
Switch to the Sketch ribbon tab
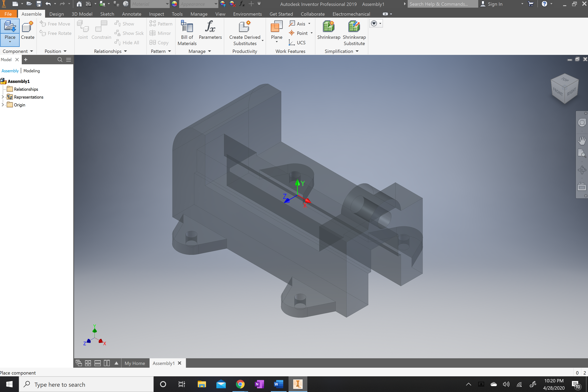[107, 14]
